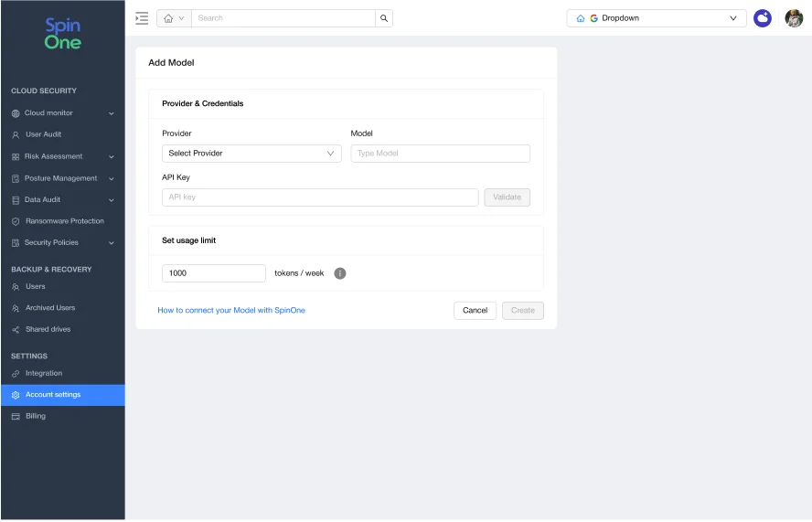Viewport: 812px width, 522px height.
Task: Open the Integration settings
Action: click(63, 373)
